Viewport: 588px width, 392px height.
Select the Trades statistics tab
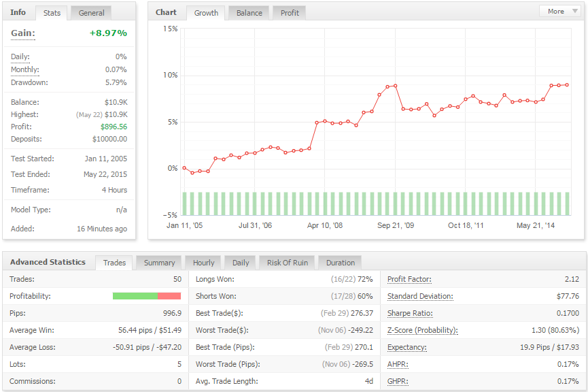coord(114,263)
